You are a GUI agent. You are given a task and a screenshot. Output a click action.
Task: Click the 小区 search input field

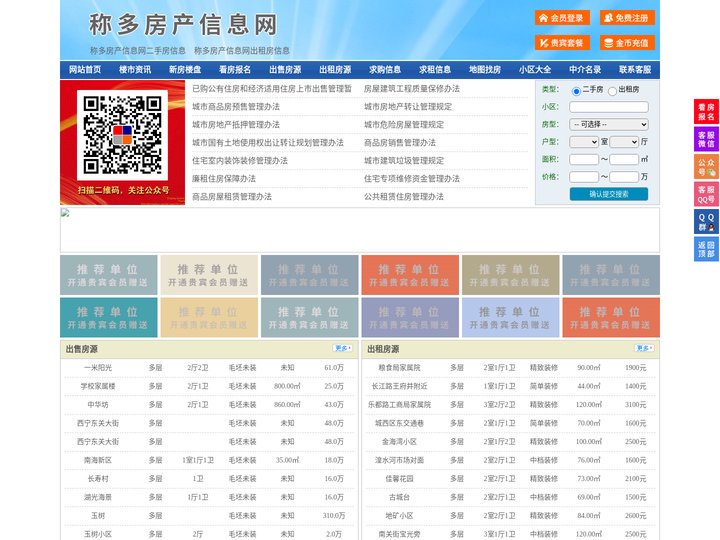[609, 107]
